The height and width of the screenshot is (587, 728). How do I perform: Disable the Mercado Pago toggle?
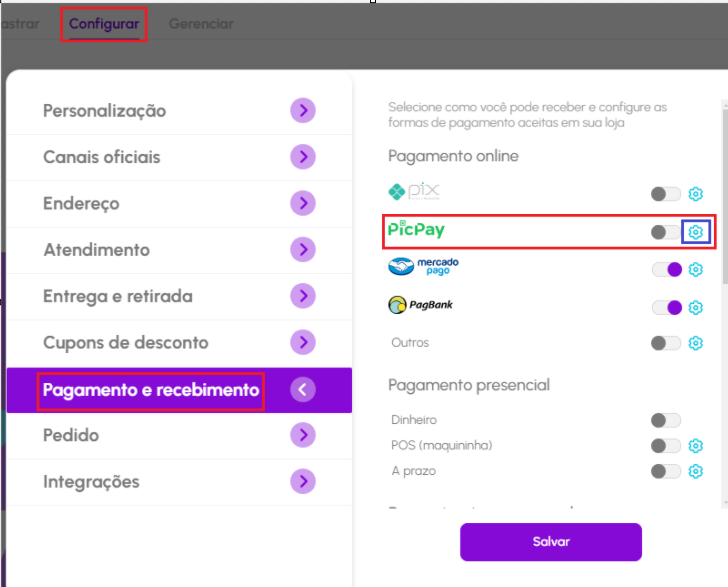click(x=666, y=269)
